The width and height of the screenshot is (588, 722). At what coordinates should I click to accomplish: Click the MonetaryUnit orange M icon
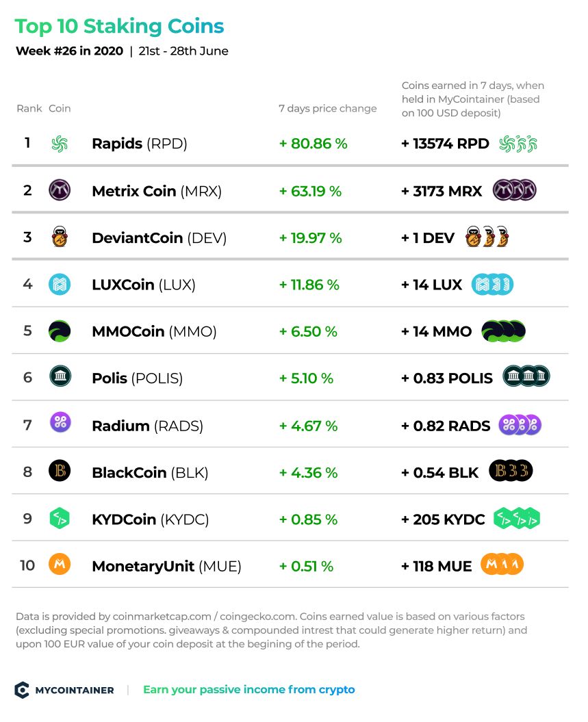tap(60, 564)
